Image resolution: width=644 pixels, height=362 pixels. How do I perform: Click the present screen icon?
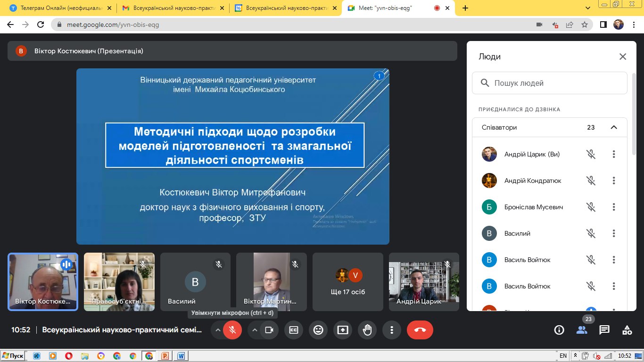click(x=343, y=330)
